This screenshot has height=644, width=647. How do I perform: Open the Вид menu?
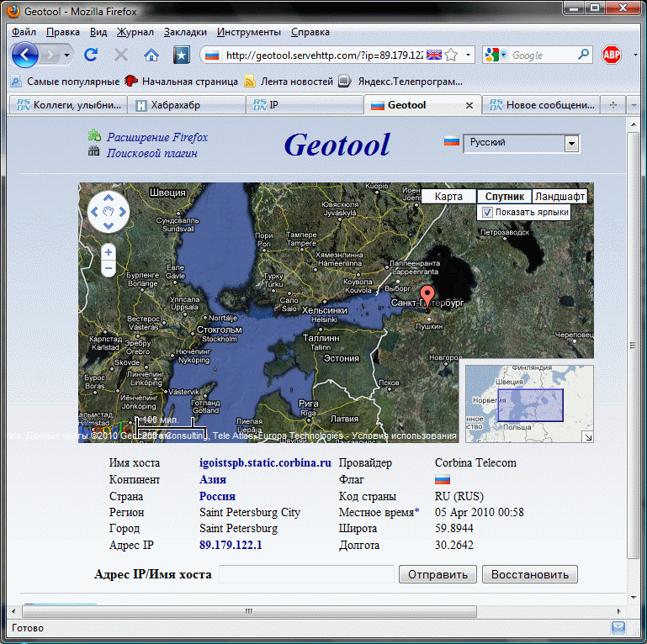[x=98, y=32]
